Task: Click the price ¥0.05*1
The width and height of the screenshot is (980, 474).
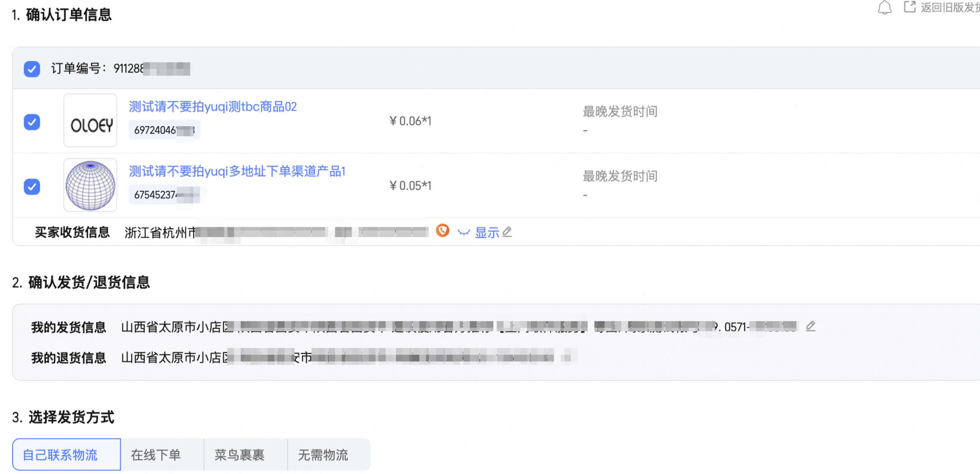Action: tap(411, 186)
